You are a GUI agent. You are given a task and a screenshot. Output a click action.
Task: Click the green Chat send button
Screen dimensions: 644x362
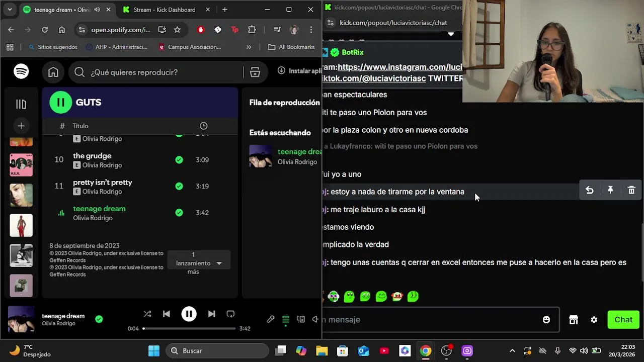click(x=623, y=320)
